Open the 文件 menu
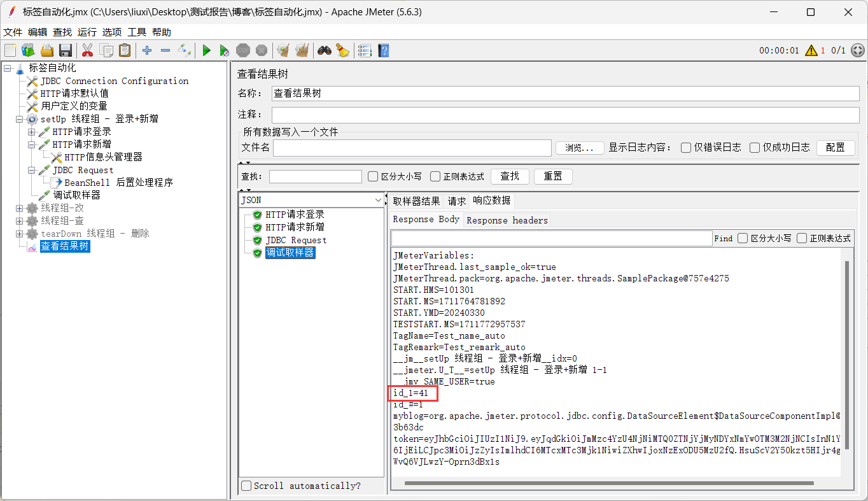This screenshot has height=501, width=868. click(x=13, y=32)
